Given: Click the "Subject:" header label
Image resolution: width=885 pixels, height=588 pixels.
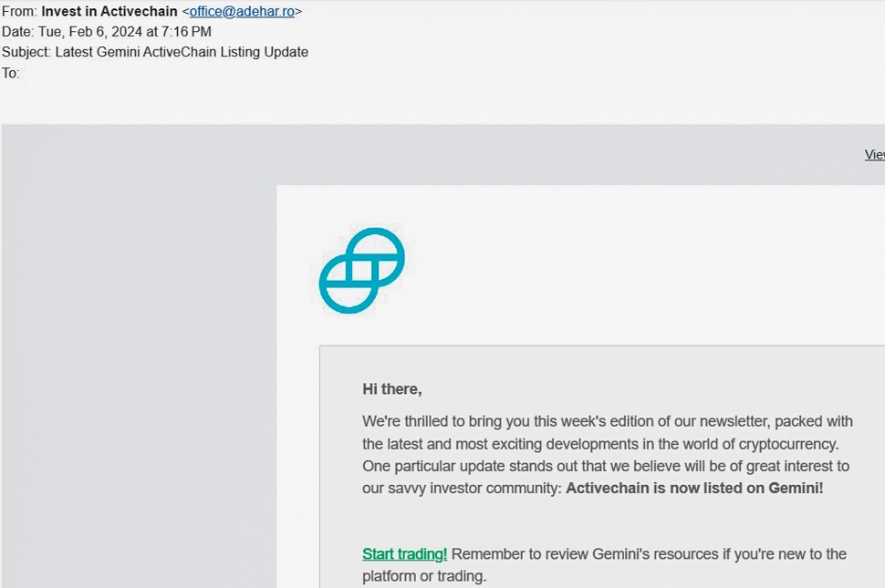Looking at the screenshot, I should tap(26, 52).
